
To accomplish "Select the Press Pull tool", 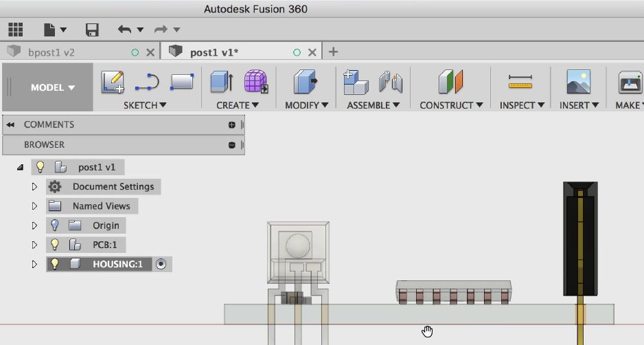I will coord(306,81).
